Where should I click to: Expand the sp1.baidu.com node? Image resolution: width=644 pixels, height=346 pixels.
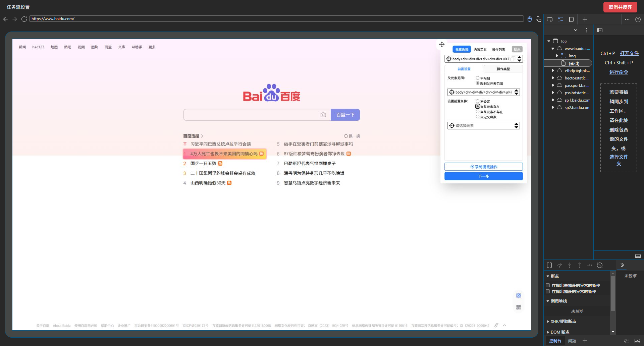coord(553,100)
